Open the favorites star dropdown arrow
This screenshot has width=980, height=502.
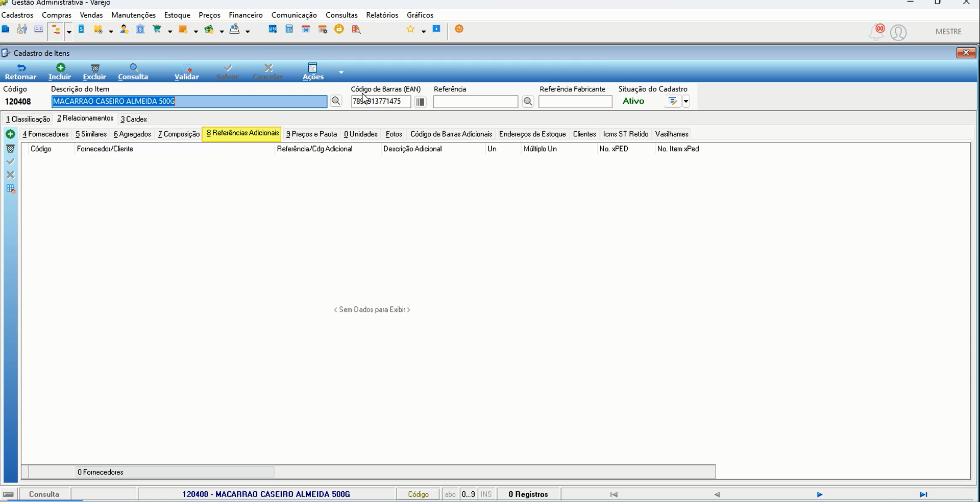point(424,32)
